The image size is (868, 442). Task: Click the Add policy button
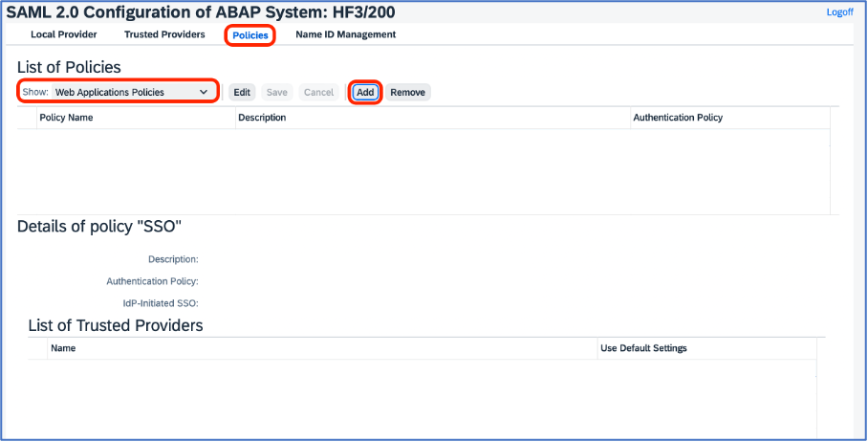(365, 92)
